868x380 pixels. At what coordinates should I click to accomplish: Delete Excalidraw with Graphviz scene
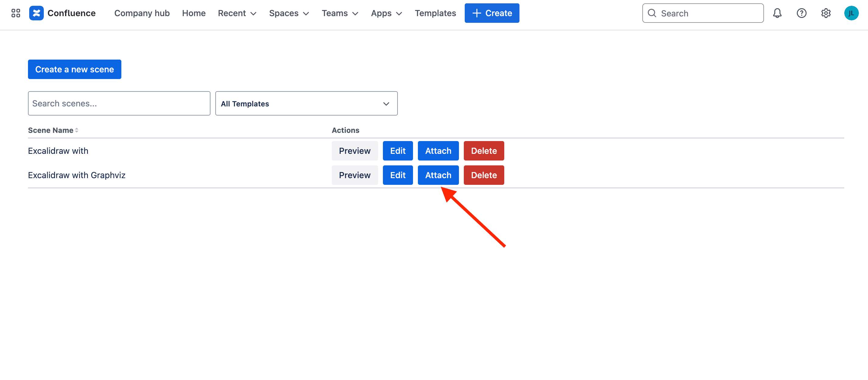484,175
